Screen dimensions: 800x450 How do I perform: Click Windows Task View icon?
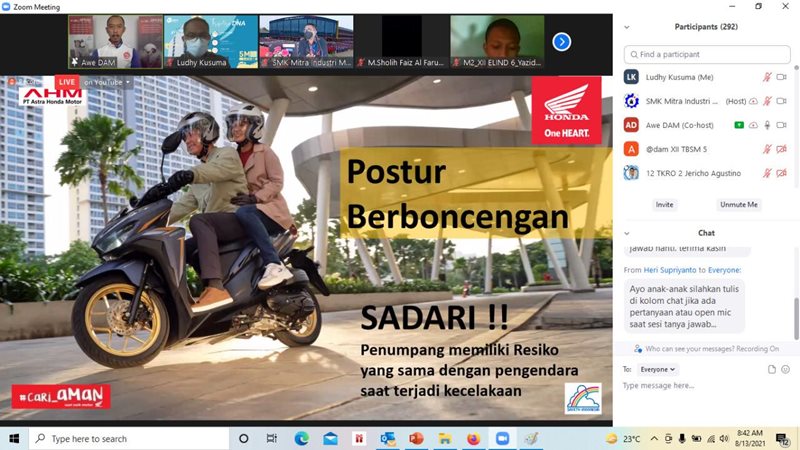point(271,438)
